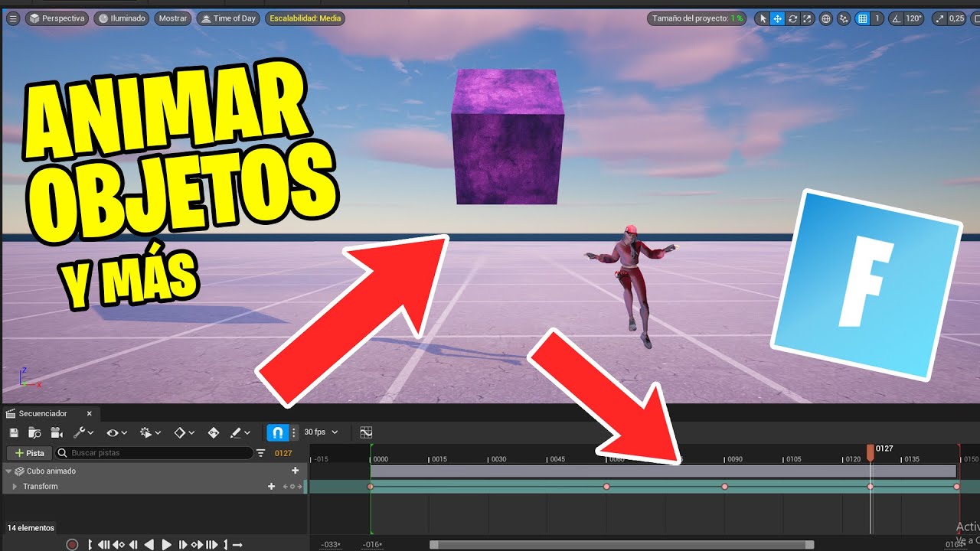Open the 30 fps frame rate dropdown
The width and height of the screenshot is (980, 551).
(321, 432)
